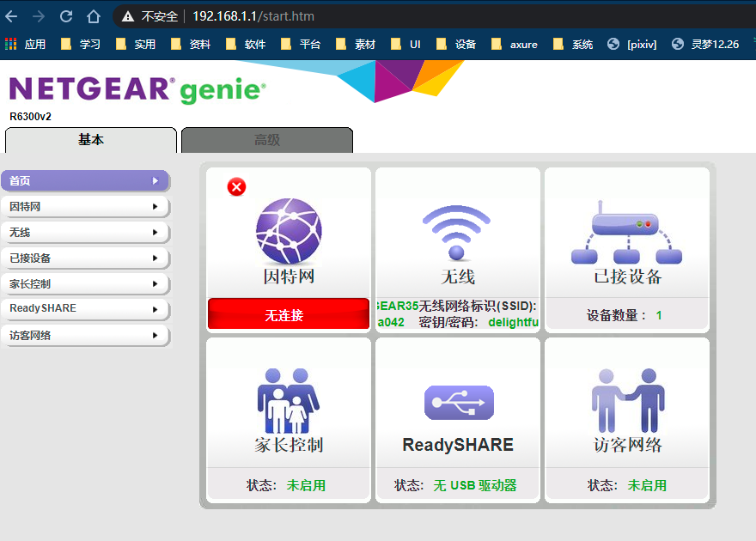The image size is (756, 541).
Task: Open the 灵梦12.26 bookmark
Action: click(x=705, y=45)
